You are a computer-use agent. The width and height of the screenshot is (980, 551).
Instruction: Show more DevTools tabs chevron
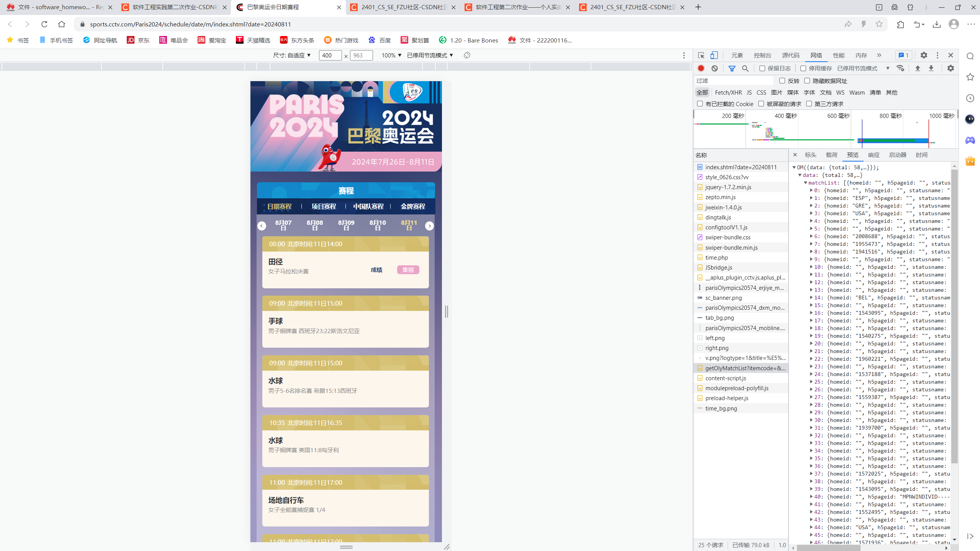[x=879, y=56]
